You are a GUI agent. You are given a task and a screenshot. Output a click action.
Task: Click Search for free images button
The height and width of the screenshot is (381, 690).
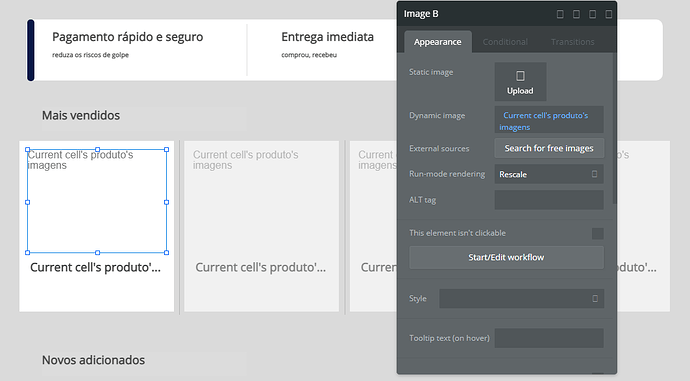coord(549,148)
